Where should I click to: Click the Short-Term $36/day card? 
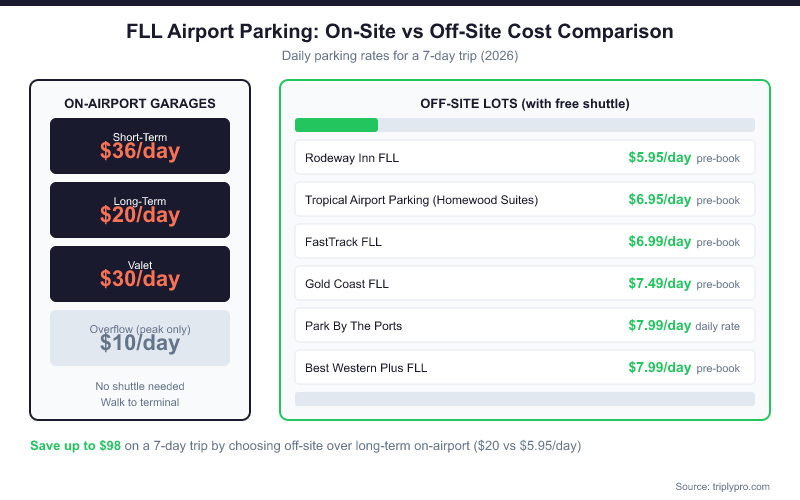(140, 146)
